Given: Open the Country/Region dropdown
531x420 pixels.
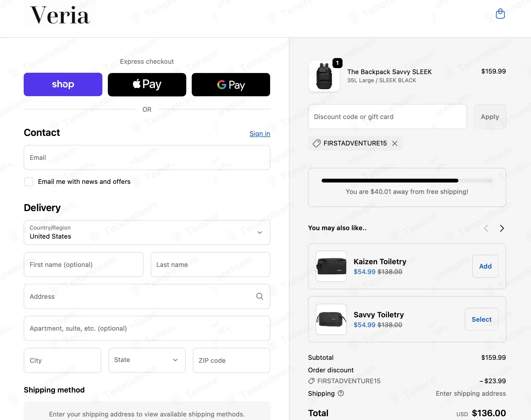Looking at the screenshot, I should [x=147, y=232].
